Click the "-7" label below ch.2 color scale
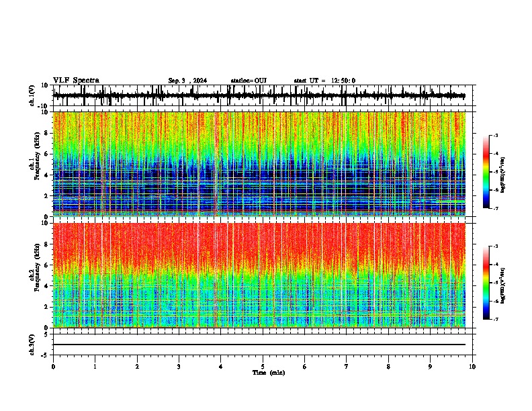Screen dimensions: 532x411 tap(495, 319)
